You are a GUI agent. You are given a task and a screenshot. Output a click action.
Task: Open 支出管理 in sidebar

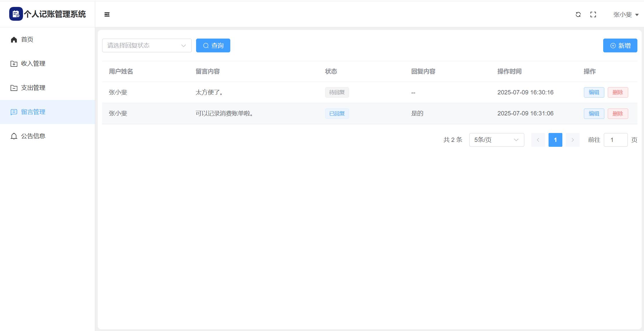coord(33,88)
